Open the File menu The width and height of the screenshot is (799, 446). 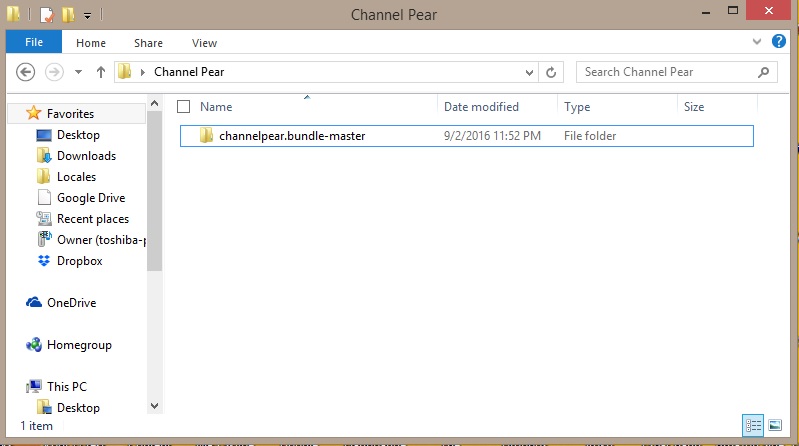coord(33,43)
